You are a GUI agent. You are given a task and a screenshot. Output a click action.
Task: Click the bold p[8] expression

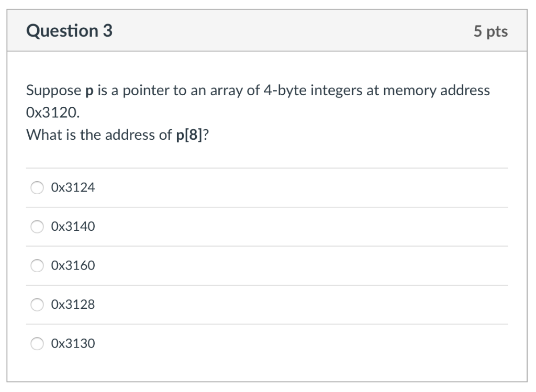point(189,135)
